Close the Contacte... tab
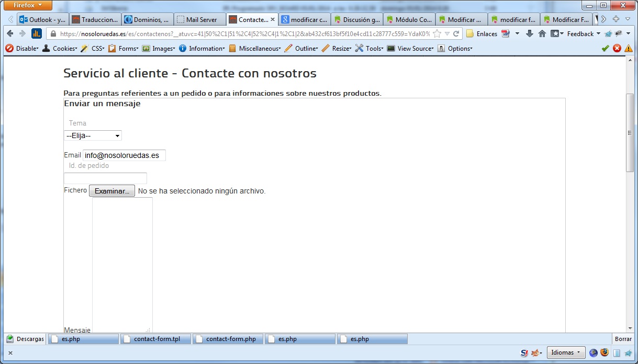638x364 pixels. (x=272, y=19)
